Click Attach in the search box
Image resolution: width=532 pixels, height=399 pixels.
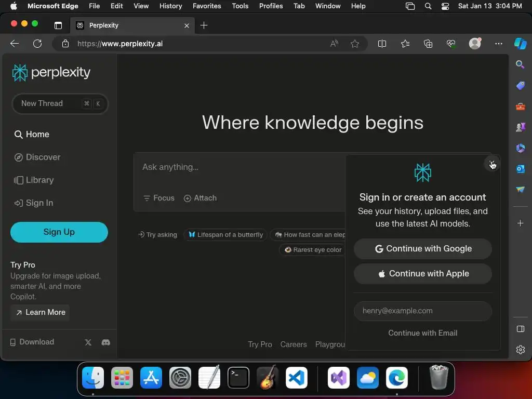[200, 198]
